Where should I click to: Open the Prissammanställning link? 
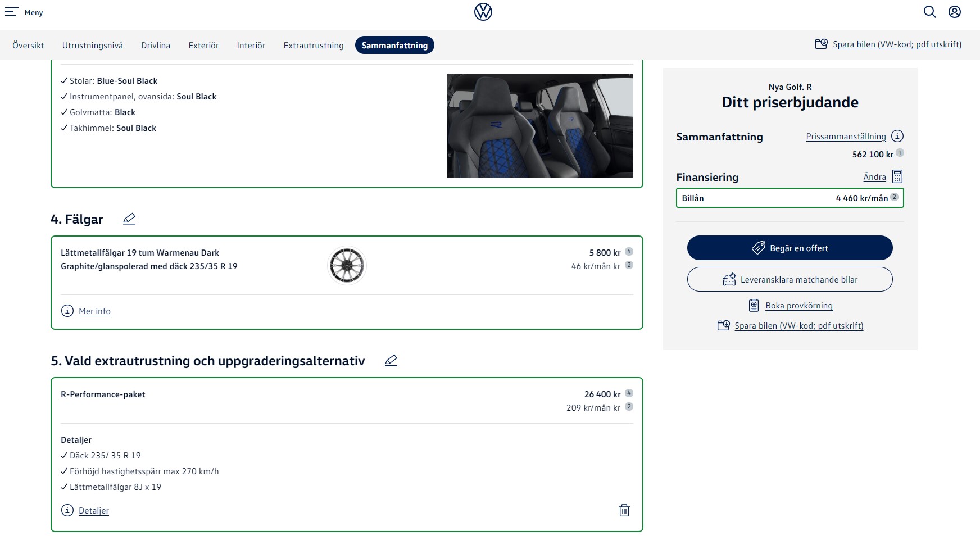click(x=846, y=137)
